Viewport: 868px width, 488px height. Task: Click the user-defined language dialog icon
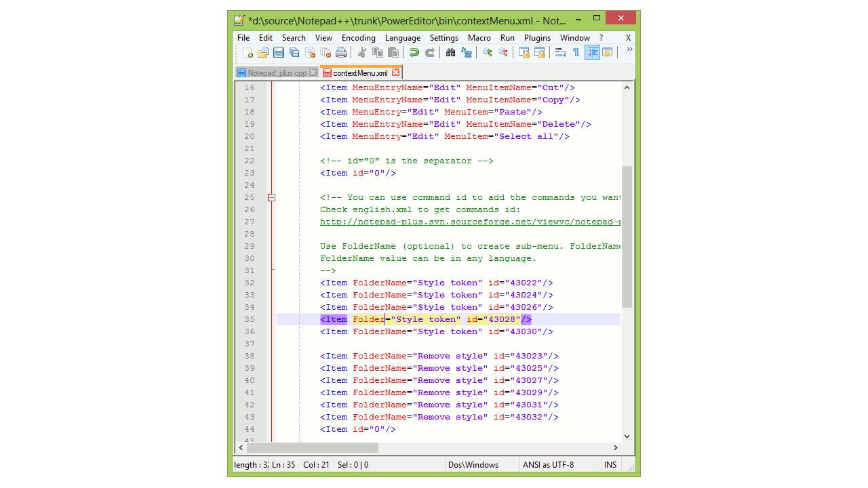pyautogui.click(x=608, y=52)
